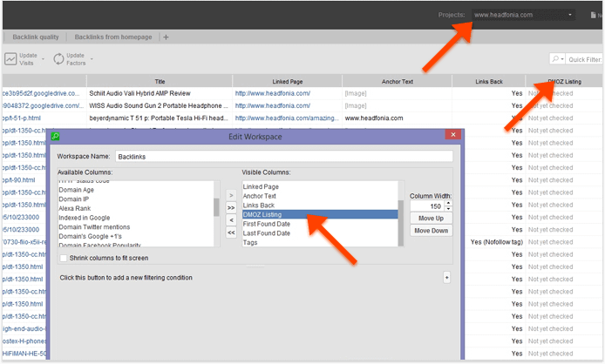Screen dimensions: 605x364
Task: Enable Shrink columns to fit screen checkbox
Action: tap(63, 258)
